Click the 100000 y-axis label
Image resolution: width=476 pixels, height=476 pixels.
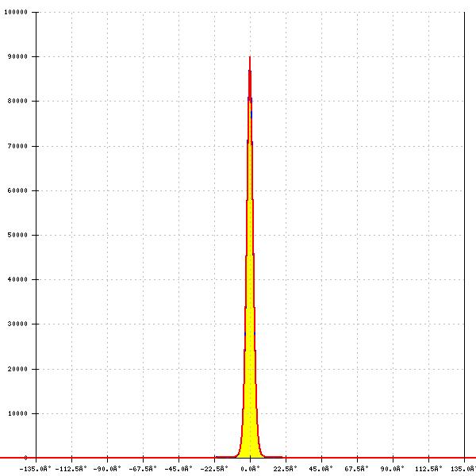16,12
